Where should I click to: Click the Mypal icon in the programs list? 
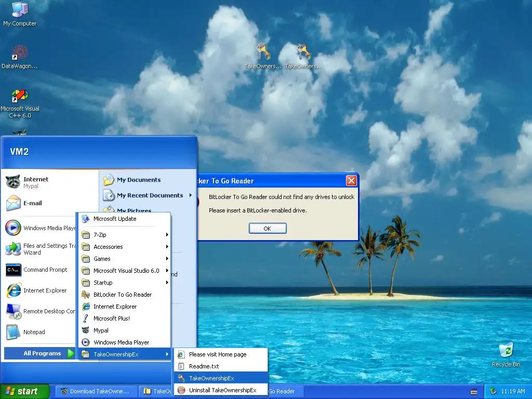click(x=86, y=330)
